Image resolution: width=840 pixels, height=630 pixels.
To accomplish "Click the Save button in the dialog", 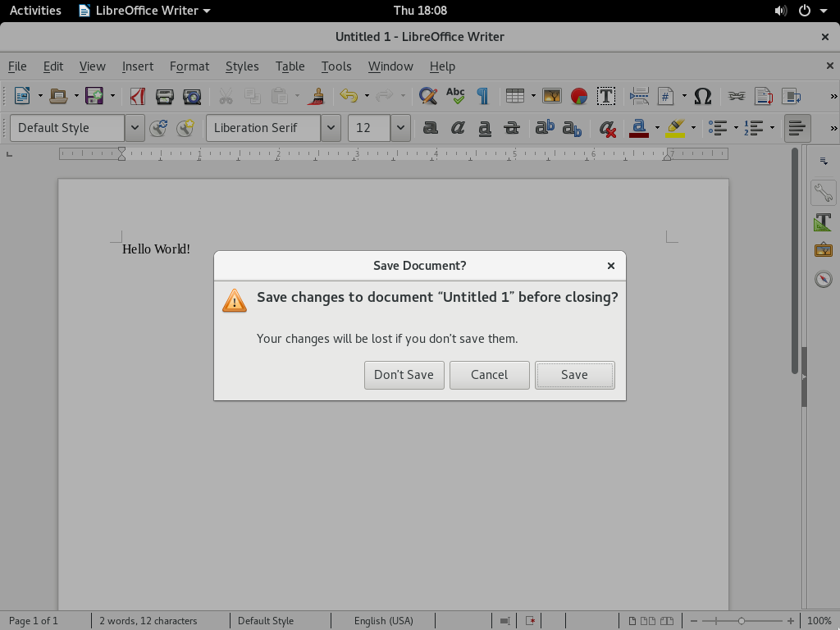I will click(574, 375).
